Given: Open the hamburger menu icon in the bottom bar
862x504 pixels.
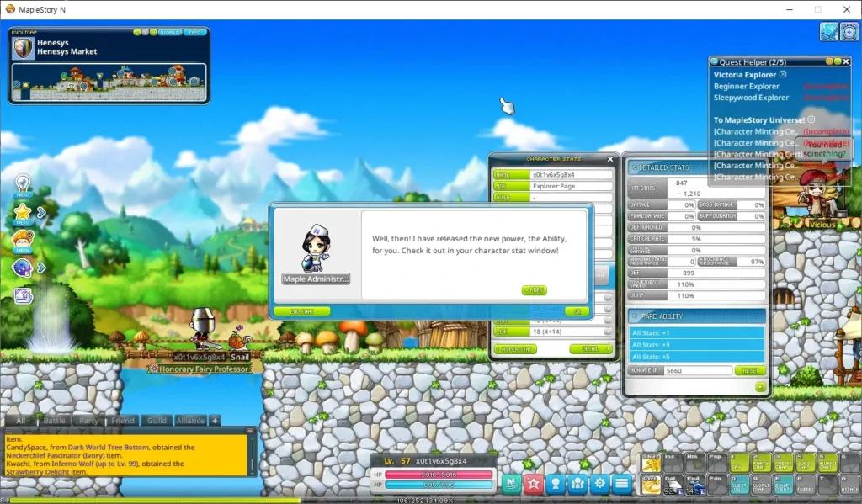Looking at the screenshot, I should [x=622, y=483].
